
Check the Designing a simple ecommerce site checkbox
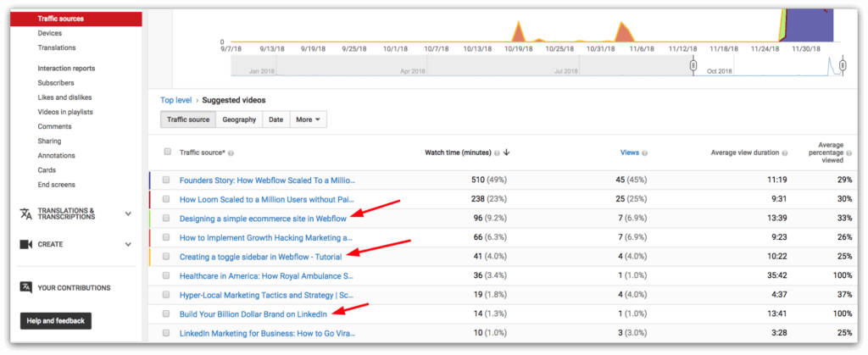tap(166, 219)
